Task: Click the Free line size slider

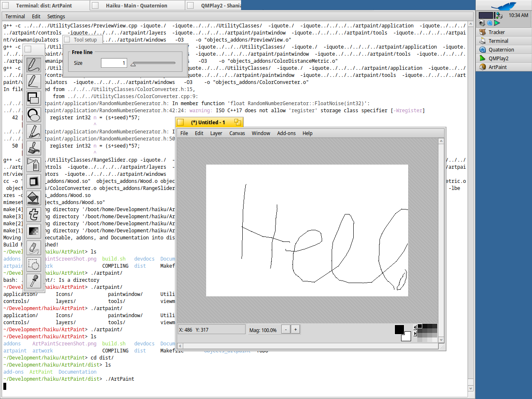Action: (153, 64)
